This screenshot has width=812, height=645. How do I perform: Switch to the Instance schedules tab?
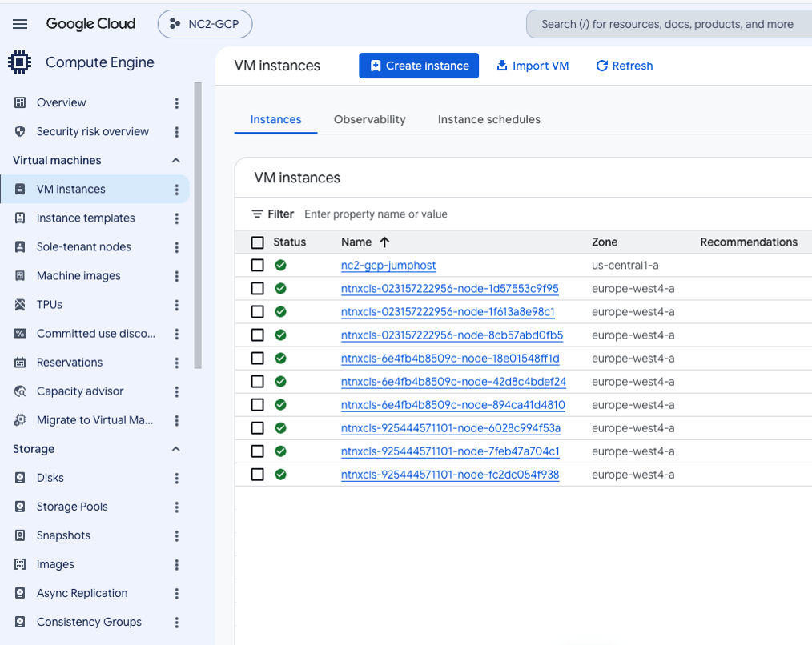[x=488, y=119]
